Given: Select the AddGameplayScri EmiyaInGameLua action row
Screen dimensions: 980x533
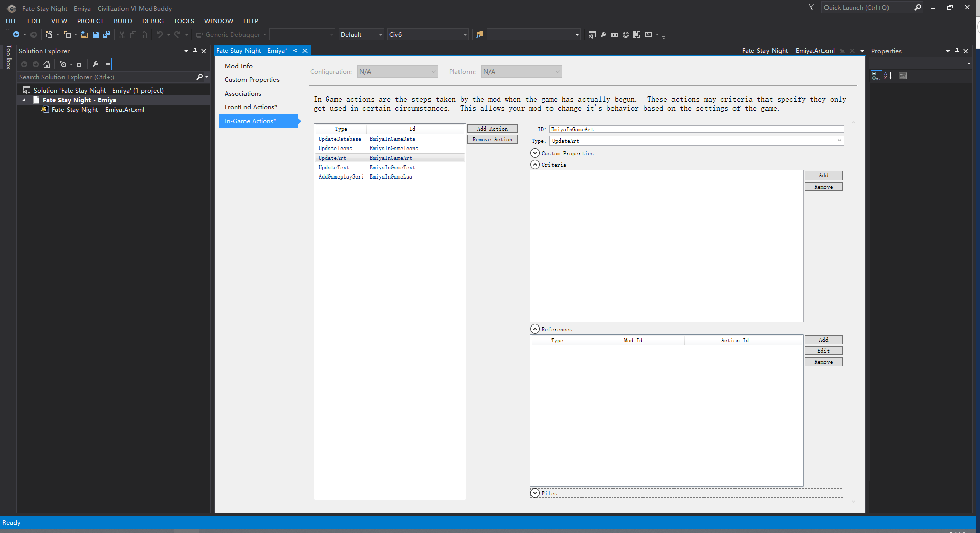Looking at the screenshot, I should pos(389,177).
